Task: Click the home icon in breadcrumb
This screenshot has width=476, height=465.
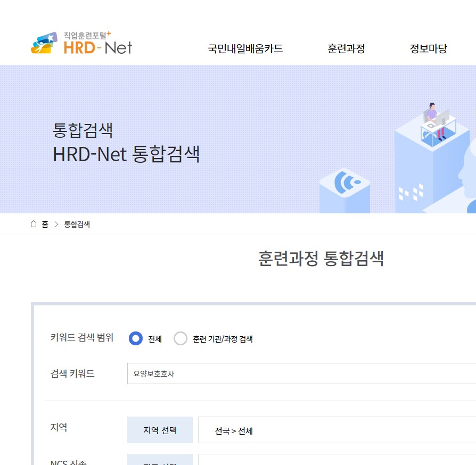Action: coord(34,224)
